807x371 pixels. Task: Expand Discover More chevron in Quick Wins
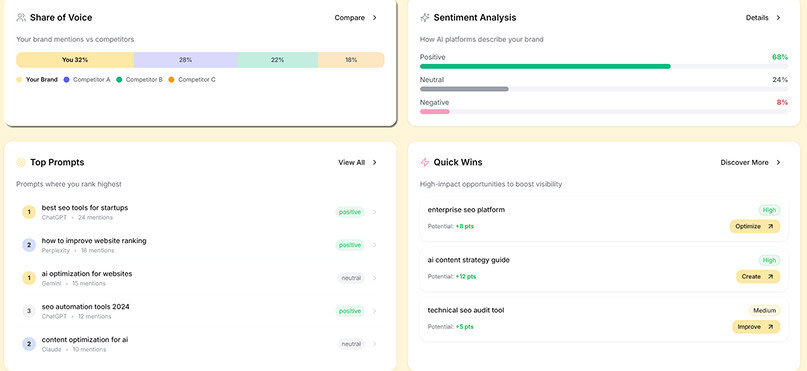click(778, 163)
